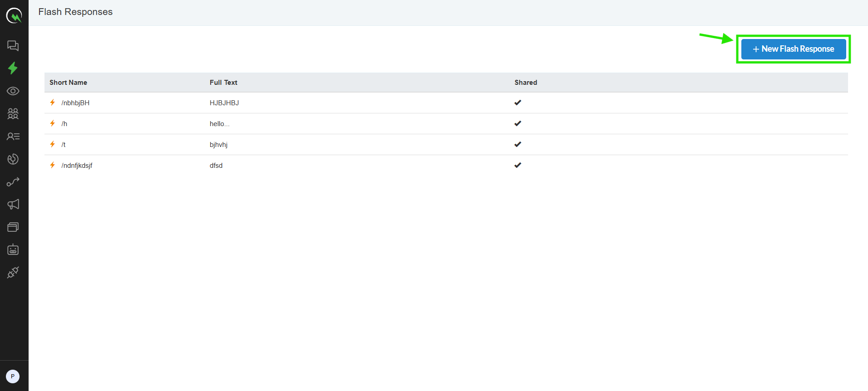Click the app logo at sidebar top
The height and width of the screenshot is (391, 868).
tap(14, 16)
